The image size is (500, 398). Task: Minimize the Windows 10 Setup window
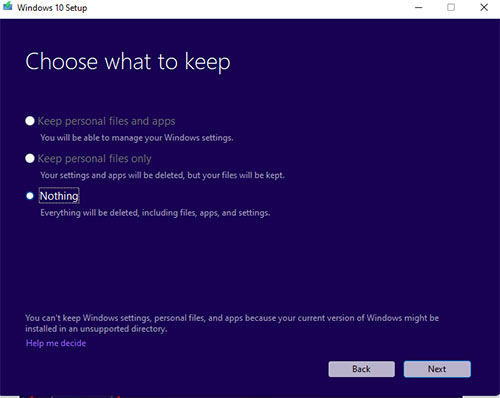pyautogui.click(x=419, y=7)
